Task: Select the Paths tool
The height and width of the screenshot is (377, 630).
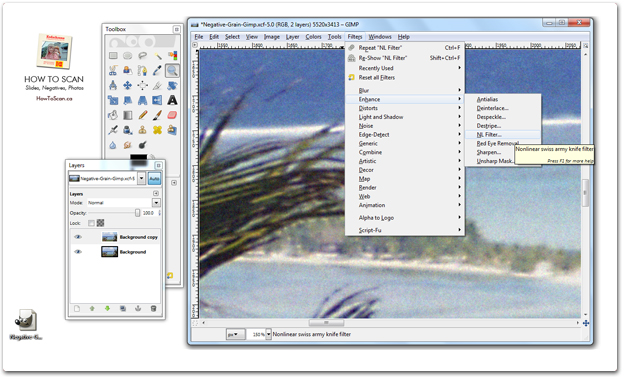Action: pos(142,70)
